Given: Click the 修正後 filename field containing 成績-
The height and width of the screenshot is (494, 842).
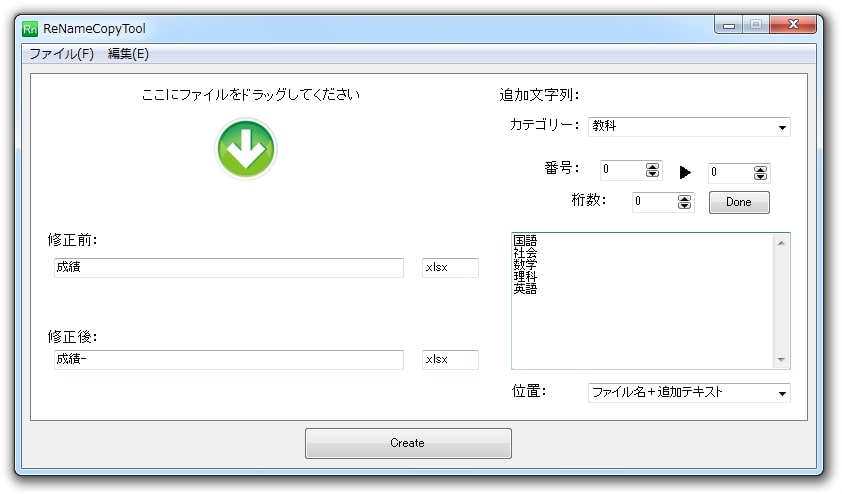Looking at the screenshot, I should point(229,360).
